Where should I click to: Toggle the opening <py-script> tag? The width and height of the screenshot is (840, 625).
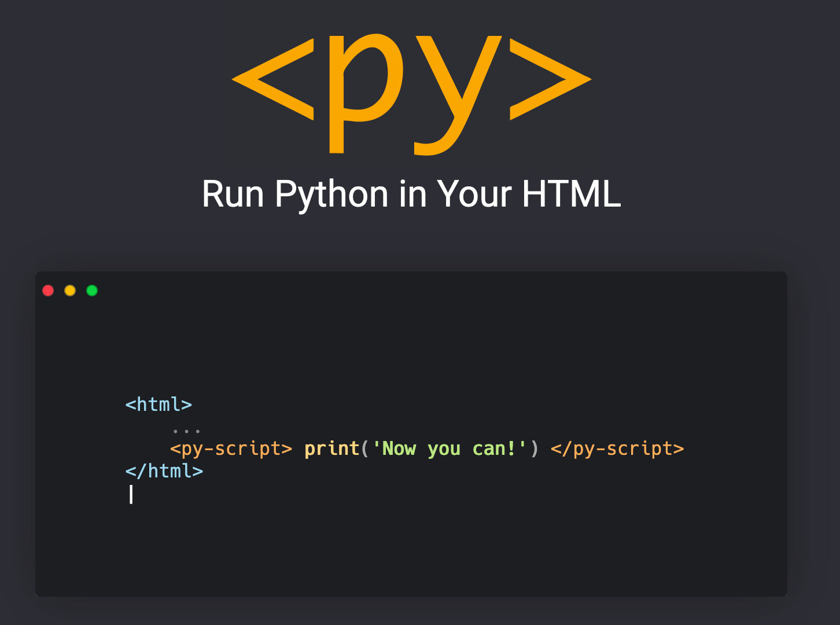coord(230,448)
